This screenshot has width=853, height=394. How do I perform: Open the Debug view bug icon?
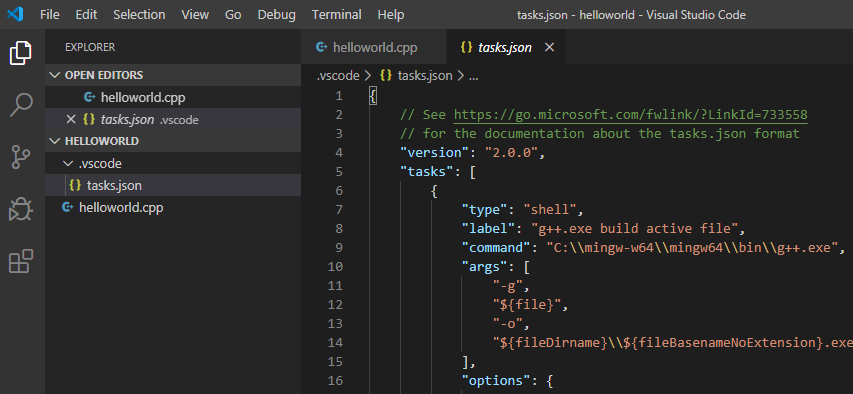coord(22,209)
